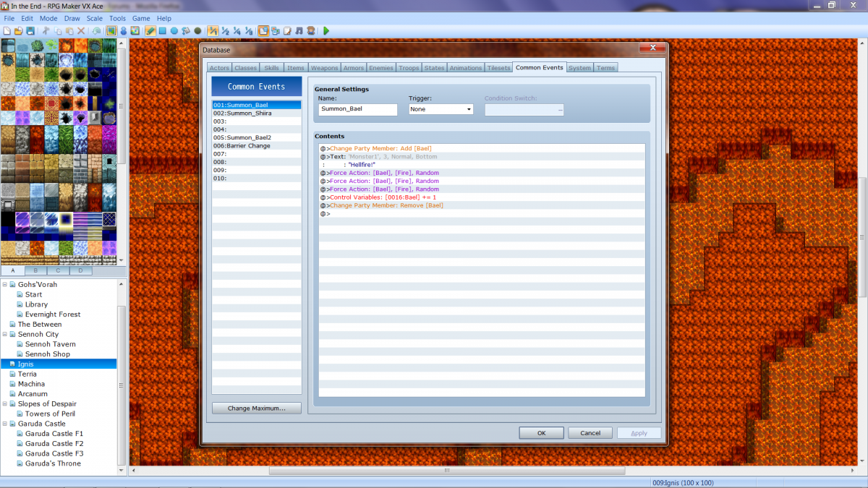Confirm the database with OK

point(541,433)
